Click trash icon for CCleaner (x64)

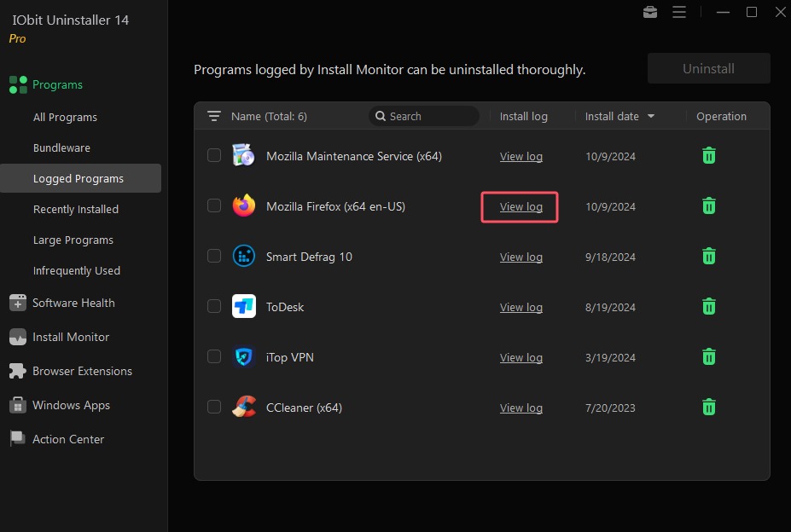coord(709,407)
